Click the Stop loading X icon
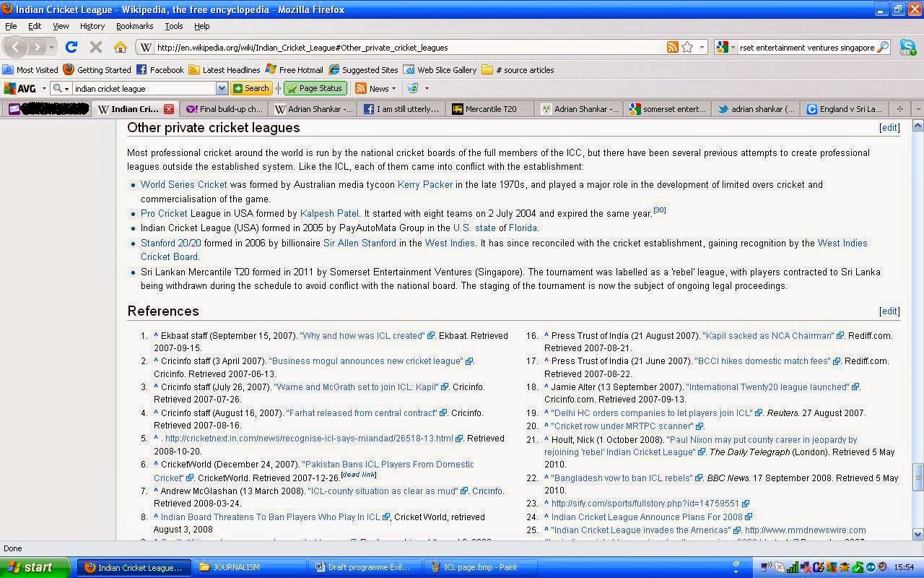 [95, 47]
